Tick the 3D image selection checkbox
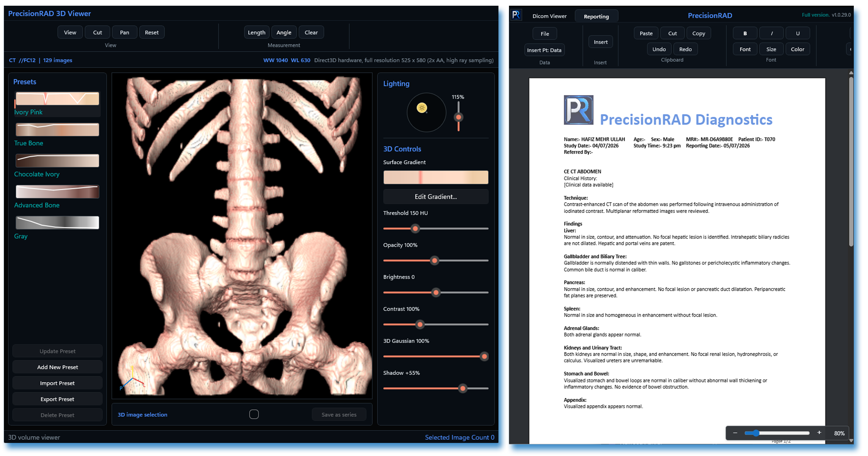 pos(254,414)
